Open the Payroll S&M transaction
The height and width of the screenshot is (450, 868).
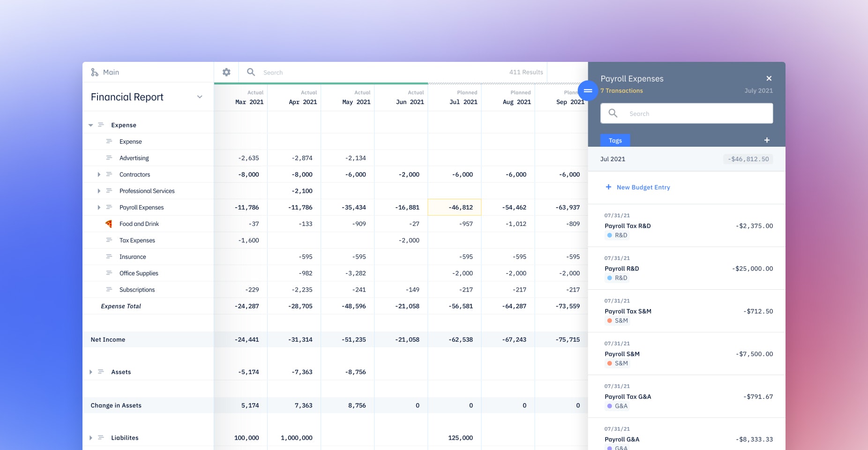tap(687, 353)
